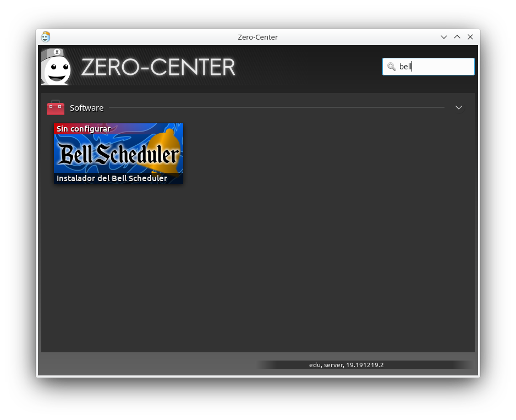Click the Zero-Center app icon in title bar

click(x=46, y=37)
